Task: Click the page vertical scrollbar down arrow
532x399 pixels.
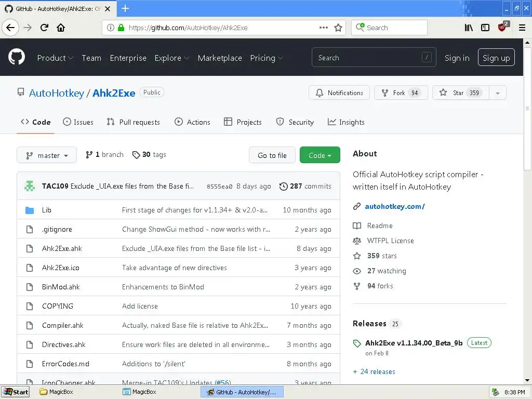Action: pos(527,380)
